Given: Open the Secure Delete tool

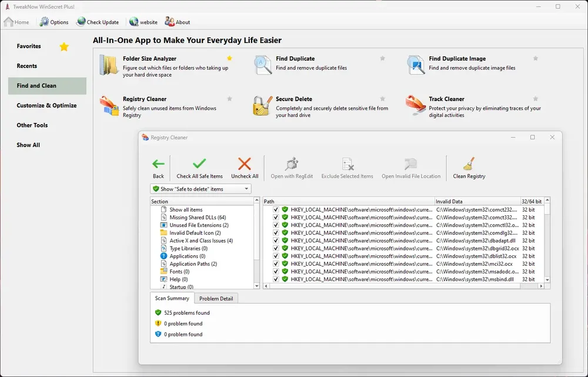Looking at the screenshot, I should tap(319, 106).
